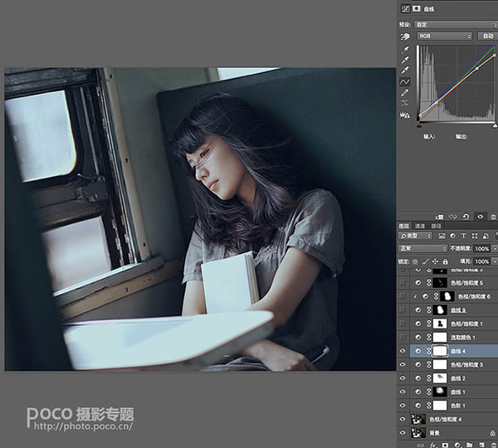This screenshot has width=498, height=448.
Task: Switch to the 路径 paths tab
Action: (x=436, y=226)
